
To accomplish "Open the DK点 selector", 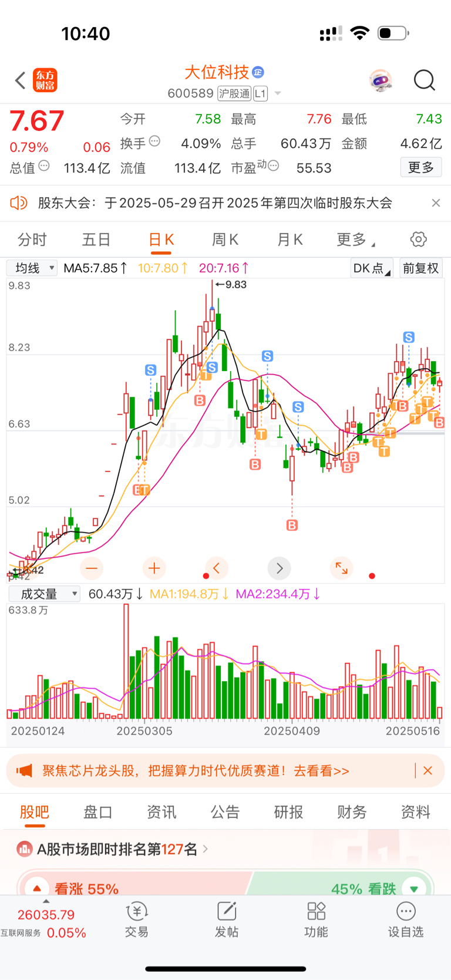I will pyautogui.click(x=372, y=268).
